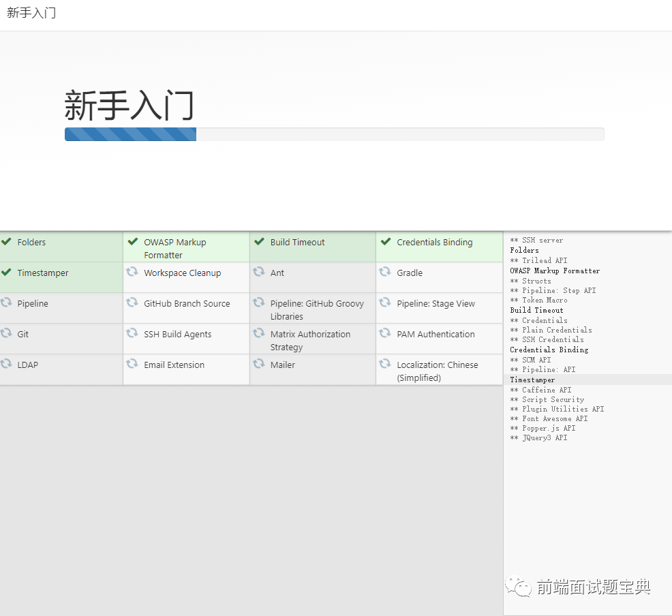
Task: Click the pending spinner icon beside Gradle
Action: pyautogui.click(x=385, y=272)
